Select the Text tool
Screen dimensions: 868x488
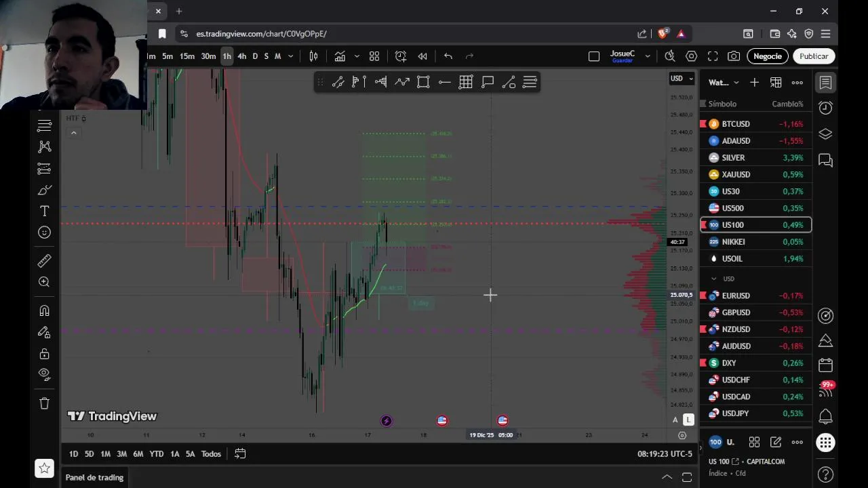click(44, 211)
